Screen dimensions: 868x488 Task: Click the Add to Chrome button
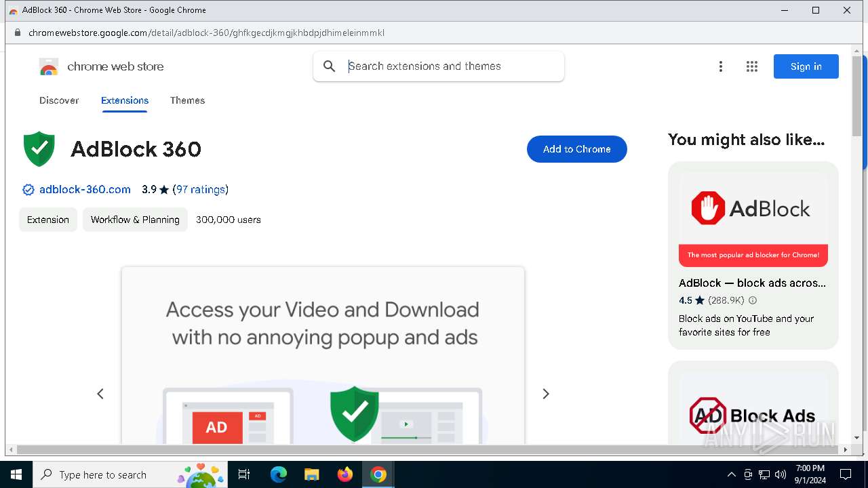coord(577,149)
